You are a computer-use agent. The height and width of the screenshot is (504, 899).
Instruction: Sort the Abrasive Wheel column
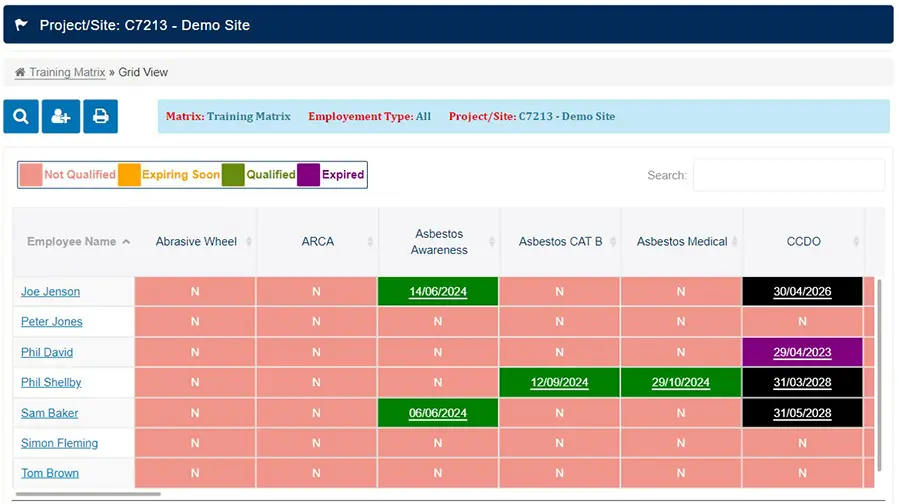tap(248, 242)
